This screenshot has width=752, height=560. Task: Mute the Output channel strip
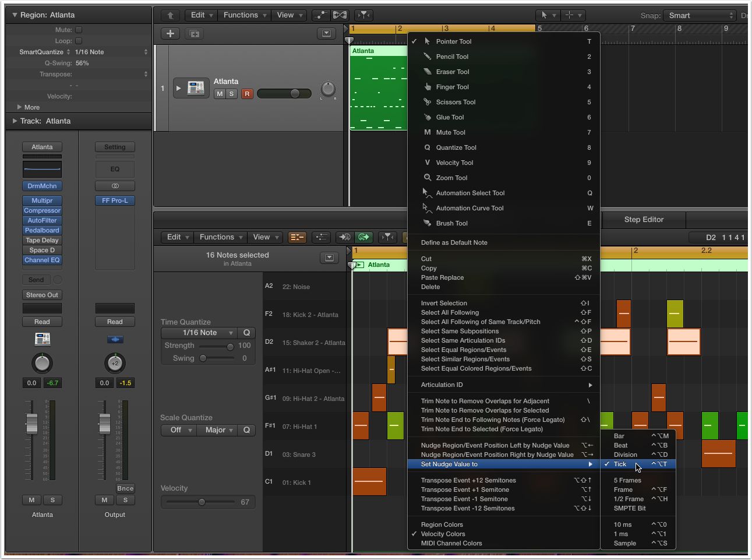pos(104,500)
